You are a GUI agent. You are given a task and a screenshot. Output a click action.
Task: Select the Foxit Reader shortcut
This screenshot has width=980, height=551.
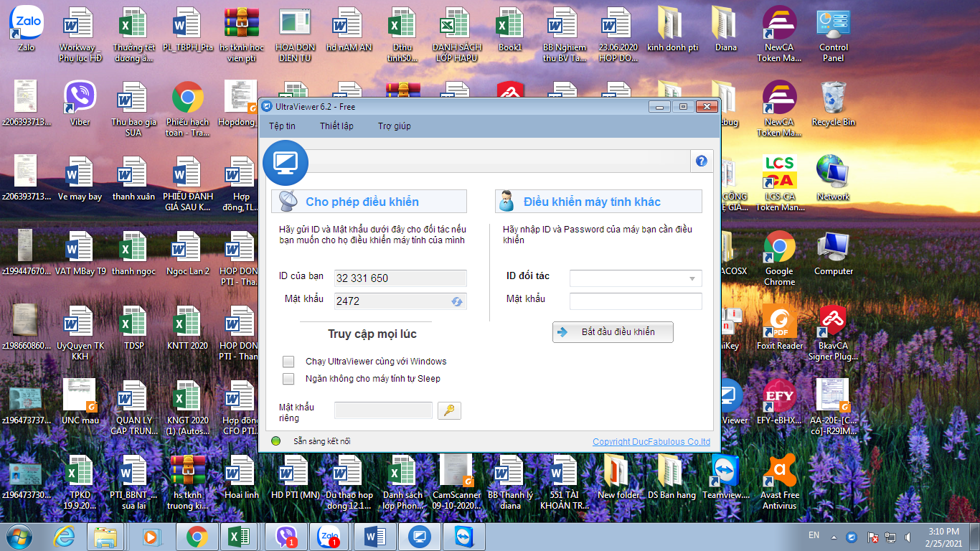(x=780, y=327)
